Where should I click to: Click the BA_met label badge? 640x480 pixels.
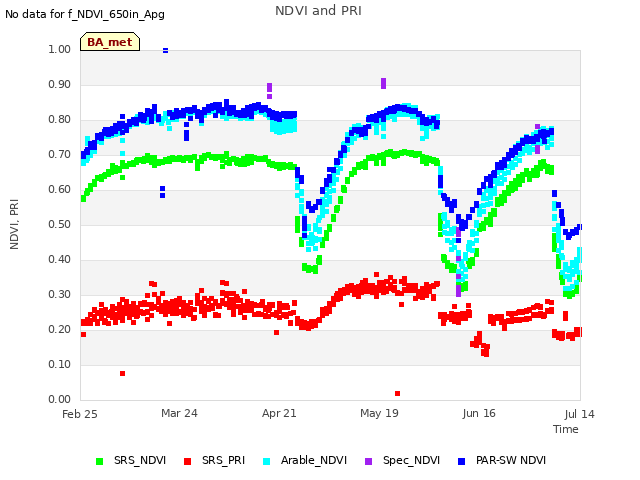click(x=110, y=42)
